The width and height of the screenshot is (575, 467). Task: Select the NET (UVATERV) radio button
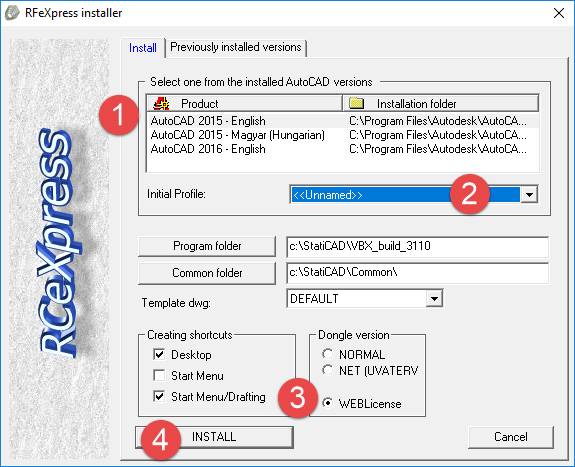pos(327,370)
